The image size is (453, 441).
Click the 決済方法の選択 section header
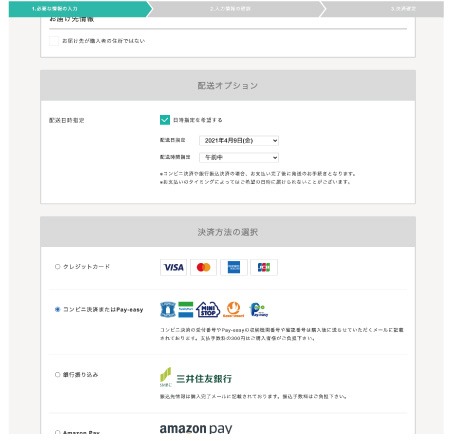coord(228,232)
